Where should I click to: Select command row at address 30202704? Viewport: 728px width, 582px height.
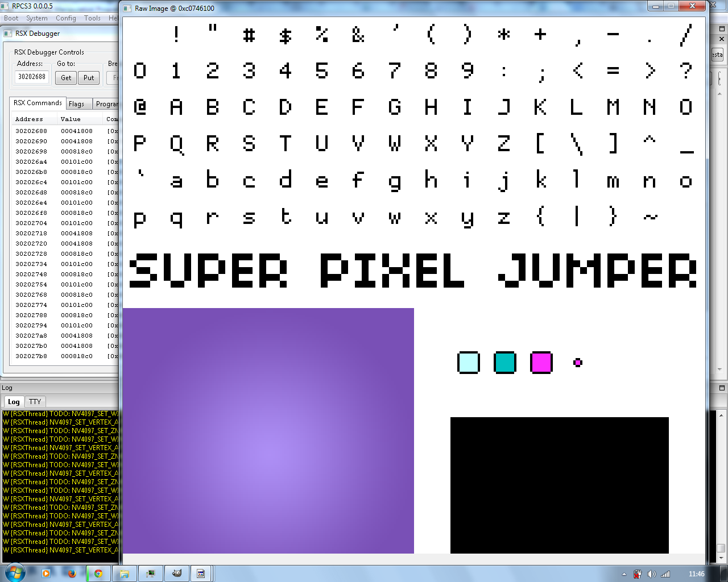(31, 223)
